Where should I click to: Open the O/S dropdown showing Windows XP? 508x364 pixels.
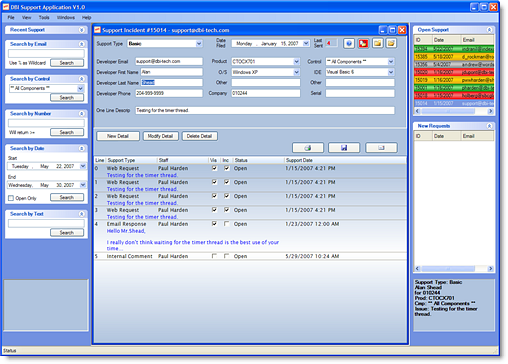pos(296,72)
